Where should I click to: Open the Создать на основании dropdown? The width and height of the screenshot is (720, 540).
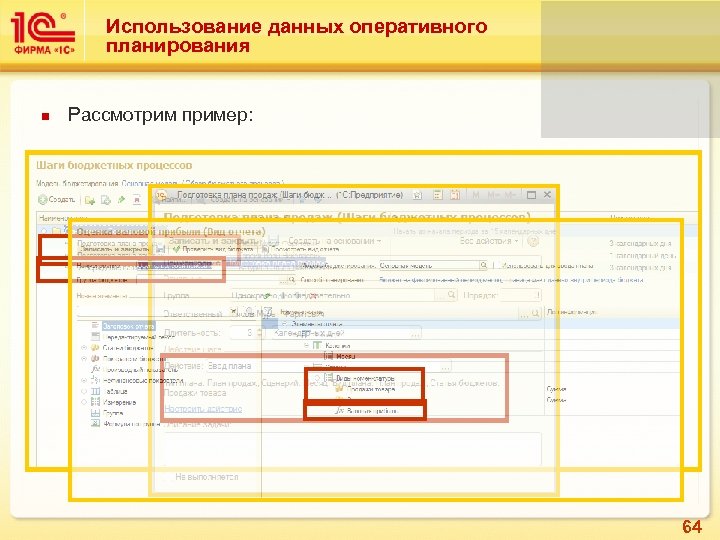pyautogui.click(x=334, y=241)
